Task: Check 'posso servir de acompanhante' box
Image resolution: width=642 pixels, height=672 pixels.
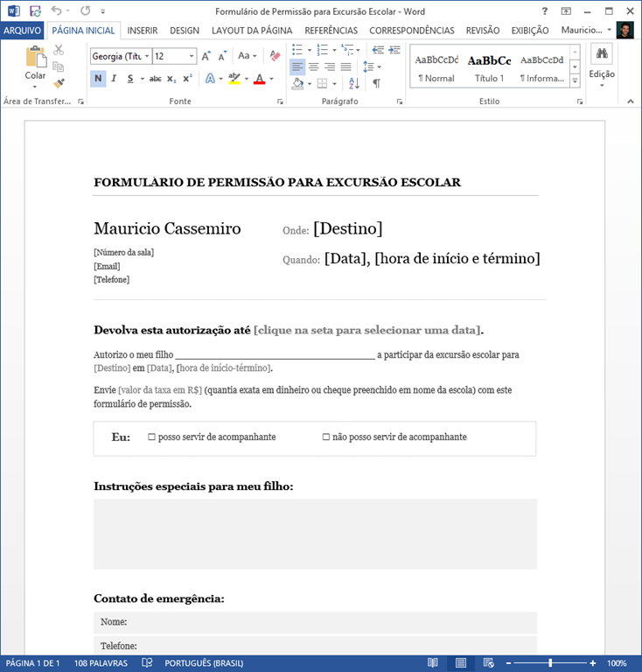Action: click(151, 437)
